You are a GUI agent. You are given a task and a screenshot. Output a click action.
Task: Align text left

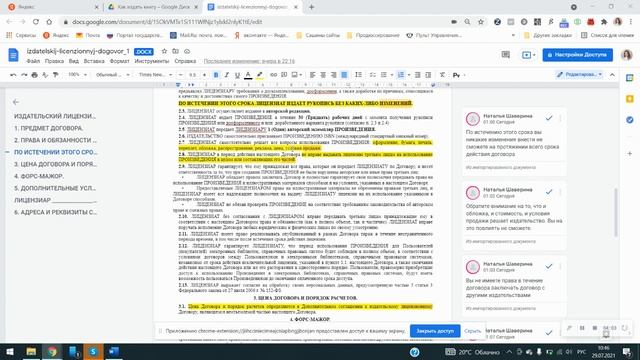(x=313, y=75)
